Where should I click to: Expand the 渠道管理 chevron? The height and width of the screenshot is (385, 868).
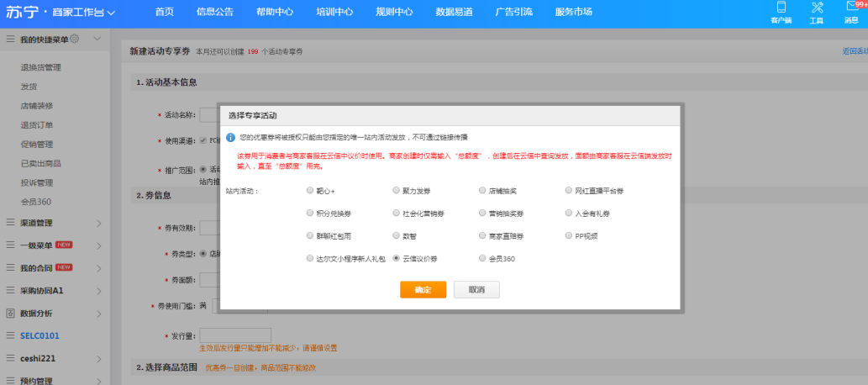point(99,224)
